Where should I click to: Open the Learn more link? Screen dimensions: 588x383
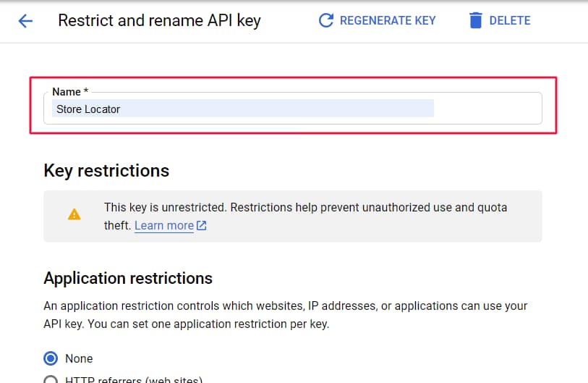(164, 226)
